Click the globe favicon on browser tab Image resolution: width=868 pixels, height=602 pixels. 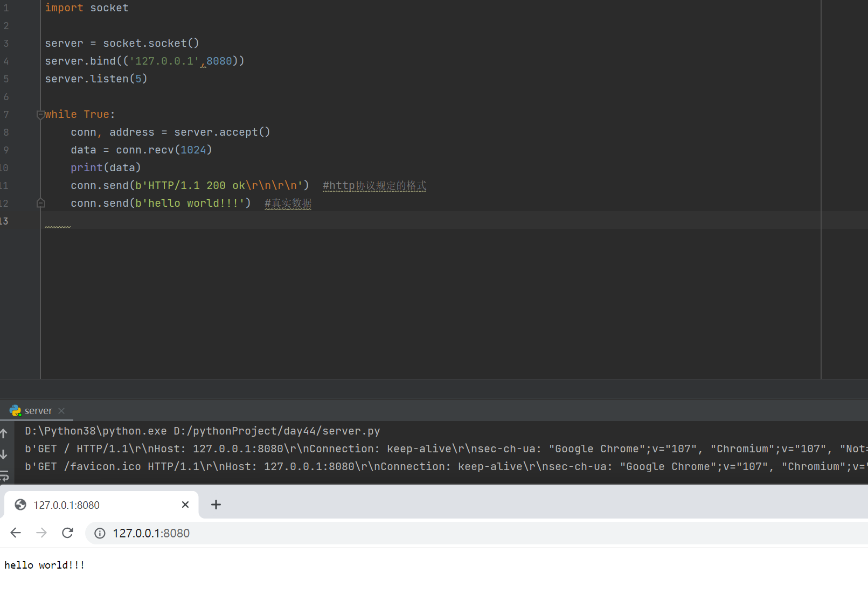pyautogui.click(x=20, y=505)
